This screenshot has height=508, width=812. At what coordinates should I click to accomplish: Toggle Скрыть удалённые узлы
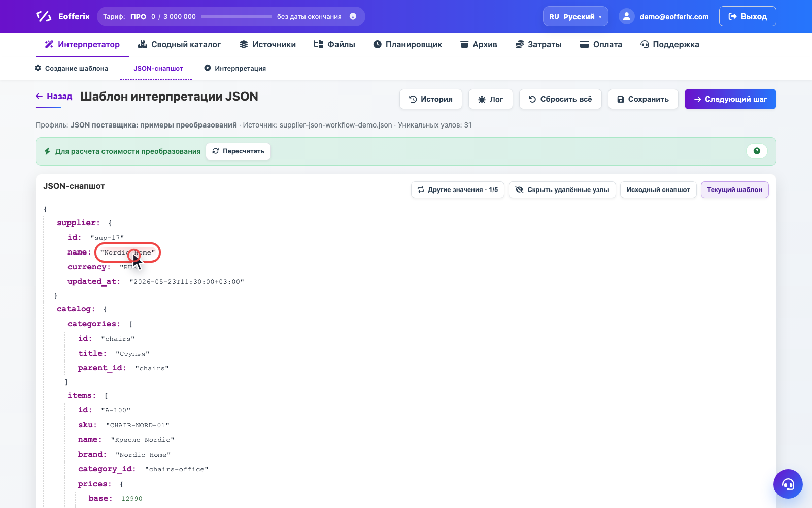pyautogui.click(x=562, y=190)
